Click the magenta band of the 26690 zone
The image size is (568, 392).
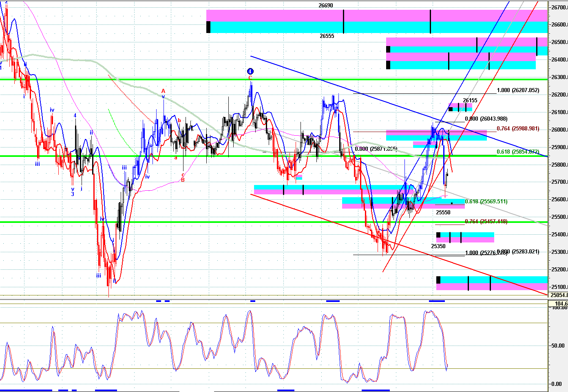pos(377,15)
